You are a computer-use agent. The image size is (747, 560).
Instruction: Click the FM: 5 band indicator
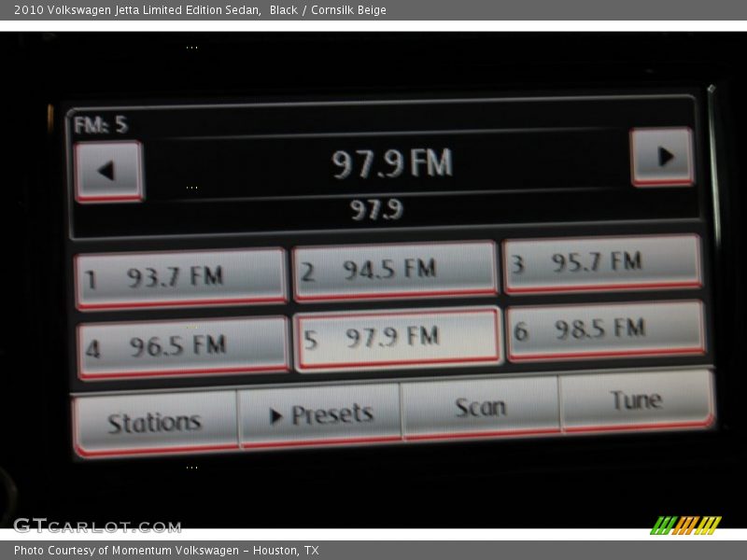pyautogui.click(x=100, y=125)
